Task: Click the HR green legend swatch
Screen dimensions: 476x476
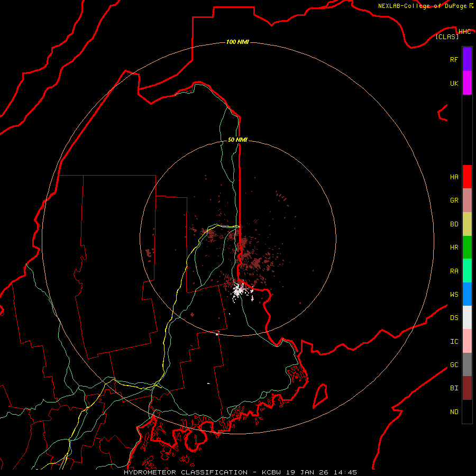Action: pyautogui.click(x=467, y=247)
